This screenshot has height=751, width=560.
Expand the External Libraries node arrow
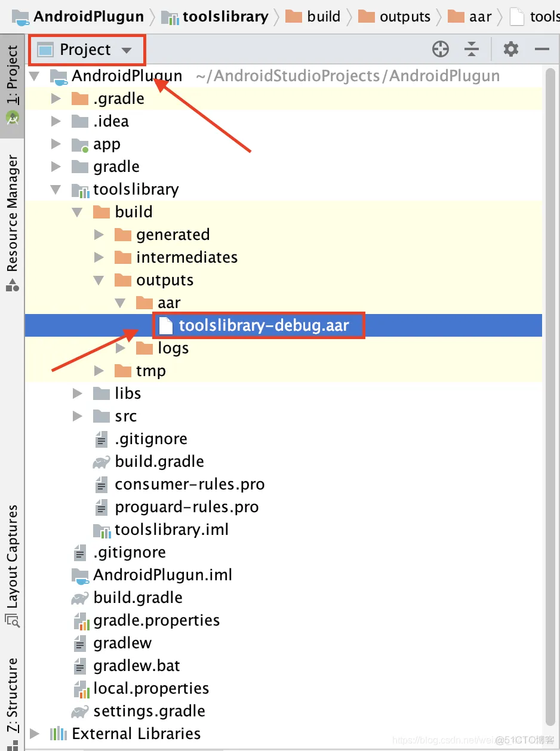[35, 734]
